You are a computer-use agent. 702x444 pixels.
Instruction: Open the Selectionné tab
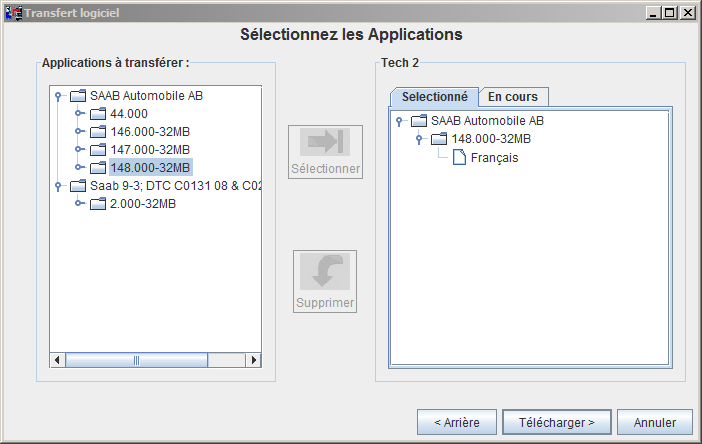[434, 97]
